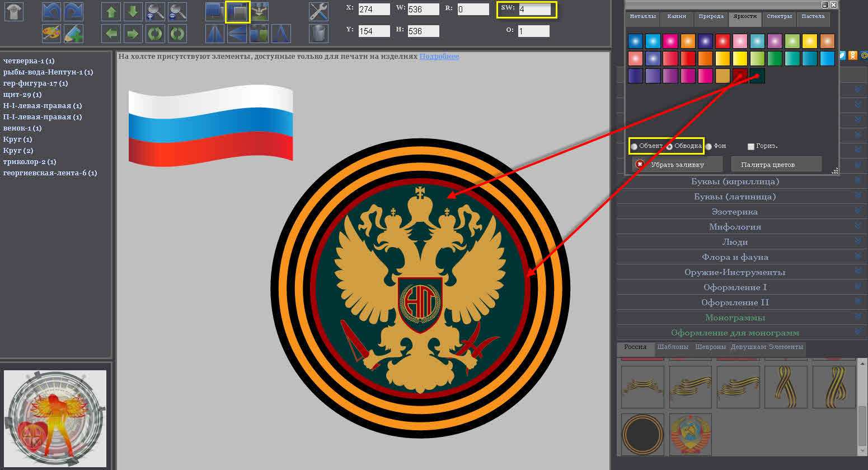Open the wrench and screwdriver settings
Image resolution: width=868 pixels, height=470 pixels.
[x=318, y=12]
